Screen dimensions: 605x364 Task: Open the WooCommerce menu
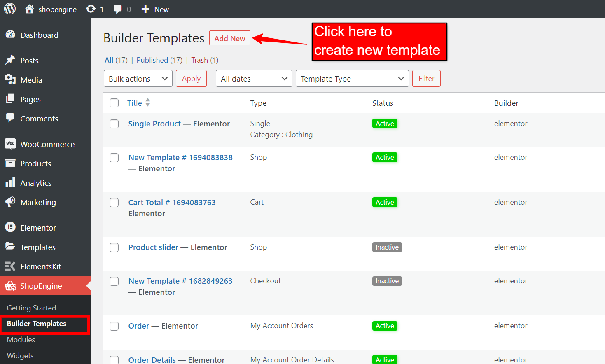coord(45,144)
